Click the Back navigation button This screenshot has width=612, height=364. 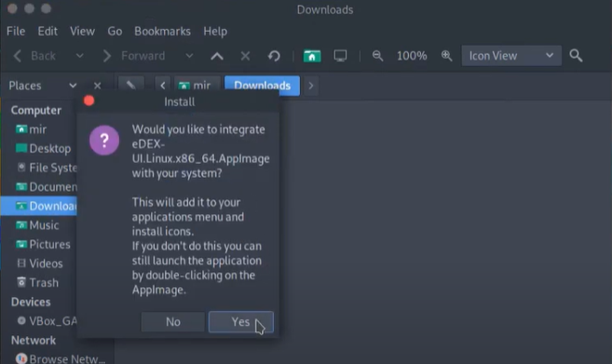pyautogui.click(x=34, y=56)
